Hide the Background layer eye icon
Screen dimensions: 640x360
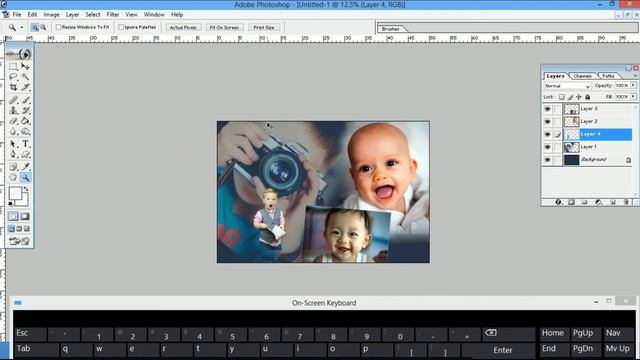(x=547, y=160)
